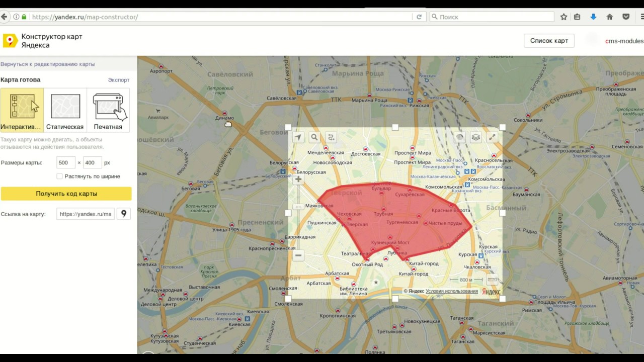Click the browser Поиск search box

click(x=492, y=17)
